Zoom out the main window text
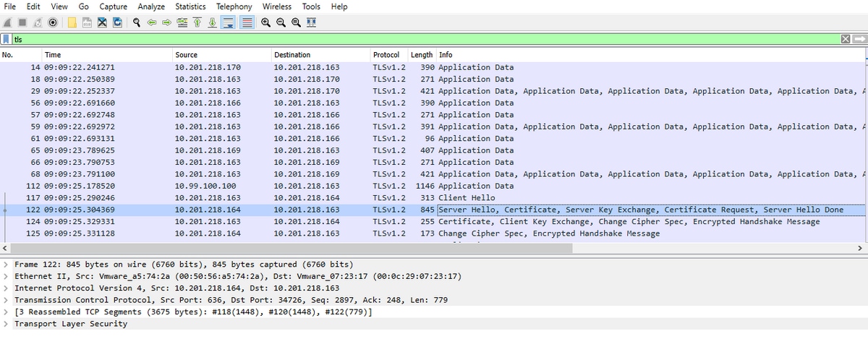This screenshot has height=339, width=868. tap(281, 22)
